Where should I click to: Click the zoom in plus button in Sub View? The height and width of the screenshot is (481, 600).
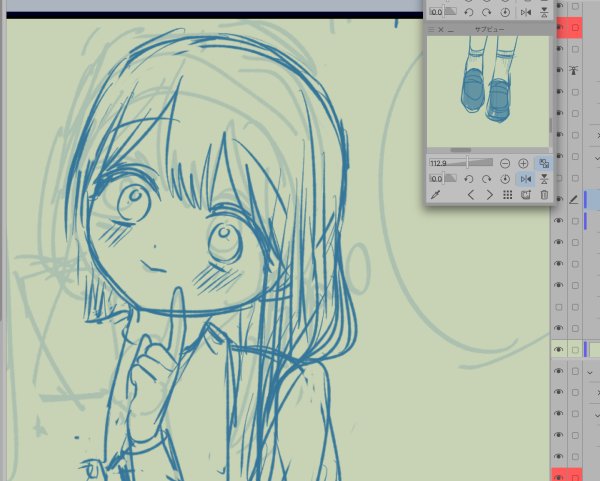click(x=523, y=162)
